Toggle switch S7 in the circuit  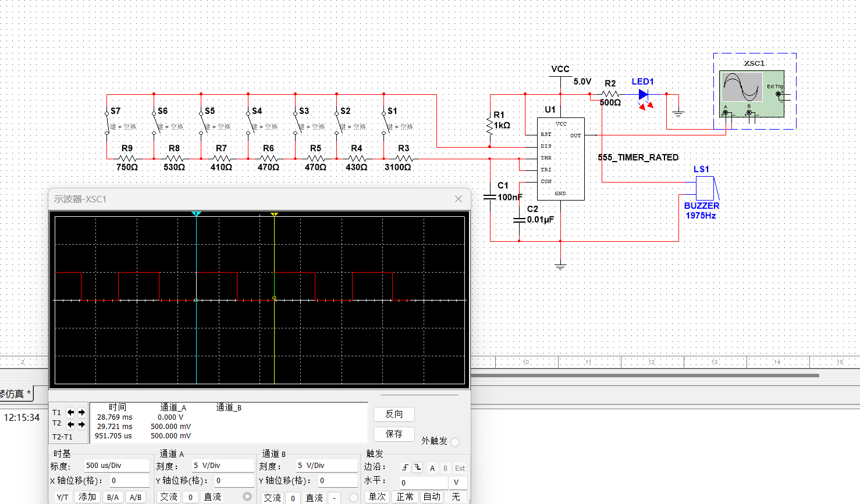[x=107, y=123]
